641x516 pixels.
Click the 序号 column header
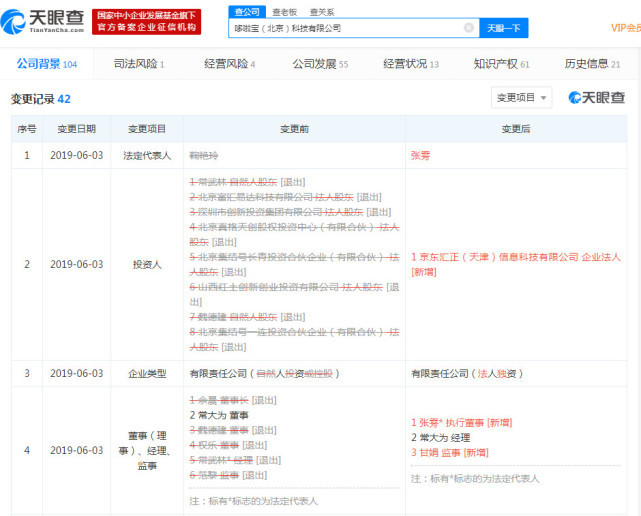(x=27, y=129)
